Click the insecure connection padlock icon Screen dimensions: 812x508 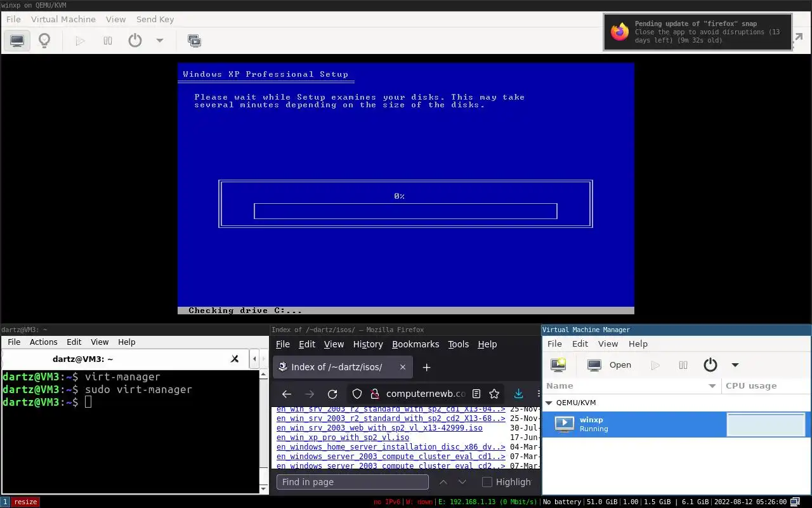[375, 394]
